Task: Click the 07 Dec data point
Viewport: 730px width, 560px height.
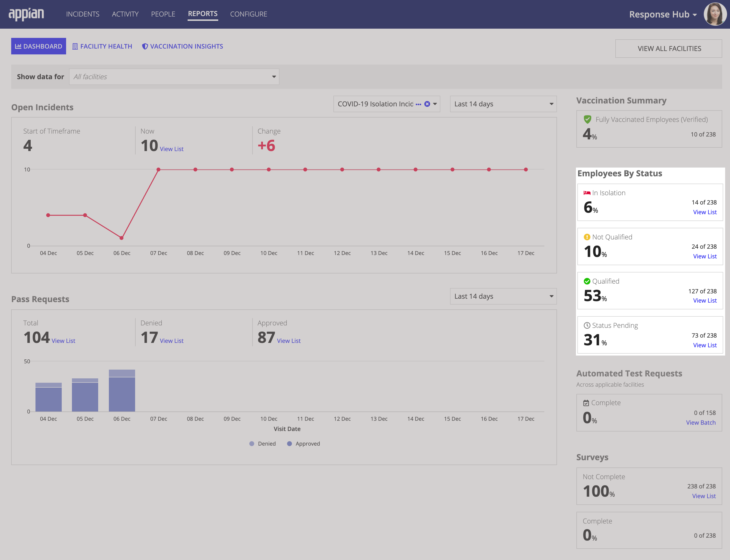Action: [x=158, y=170]
